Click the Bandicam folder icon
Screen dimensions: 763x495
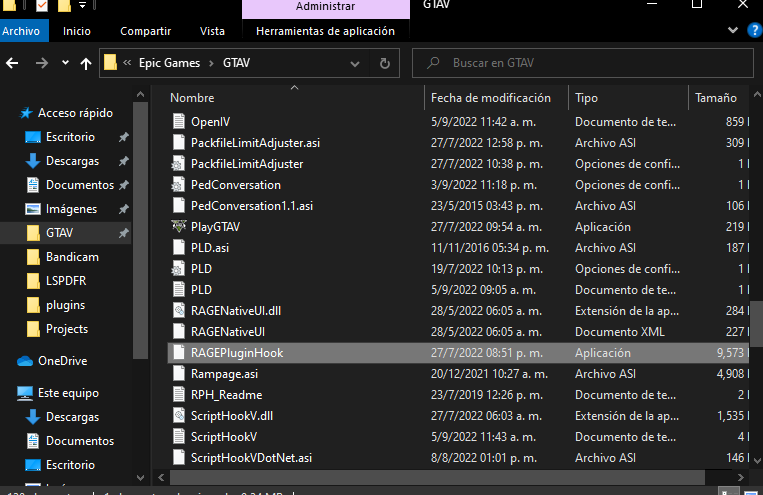click(x=32, y=257)
